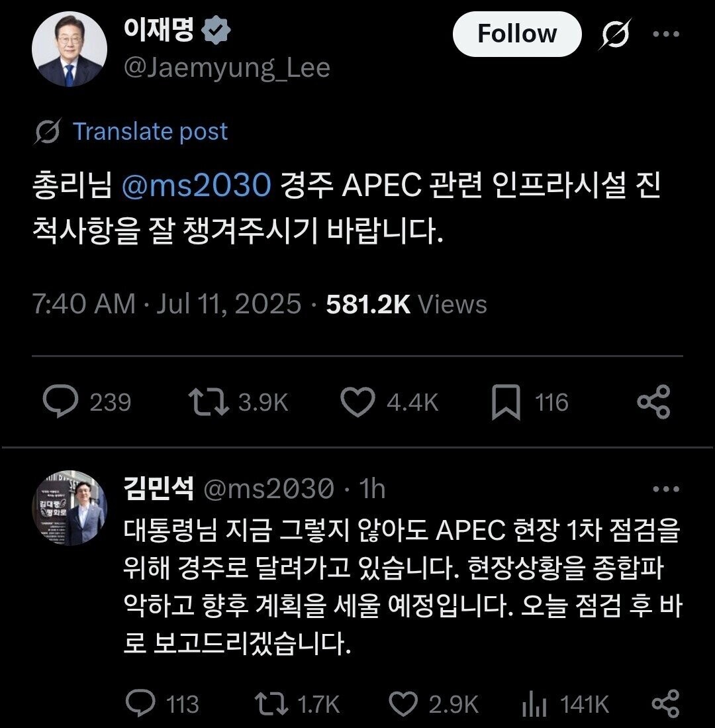The width and height of the screenshot is (715, 728).
Task: View analytics of reply with 141K views
Action: 532,703
